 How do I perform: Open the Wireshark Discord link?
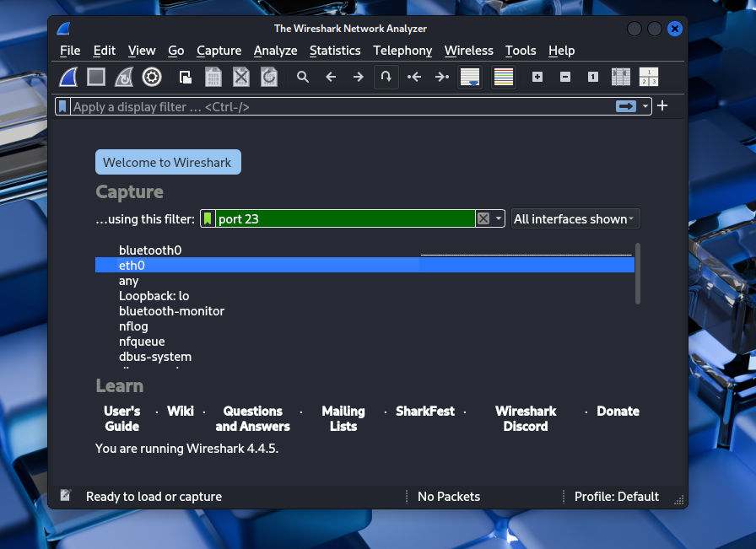coord(526,418)
